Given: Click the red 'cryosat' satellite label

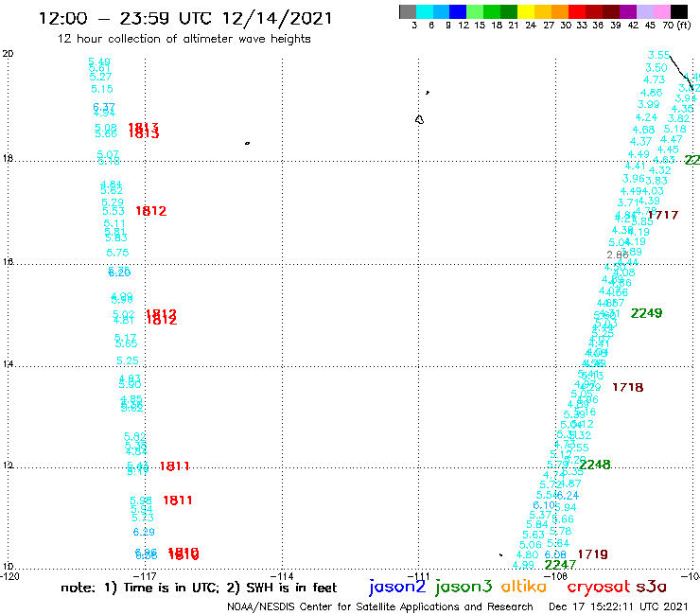Looking at the screenshot, I should [x=598, y=587].
